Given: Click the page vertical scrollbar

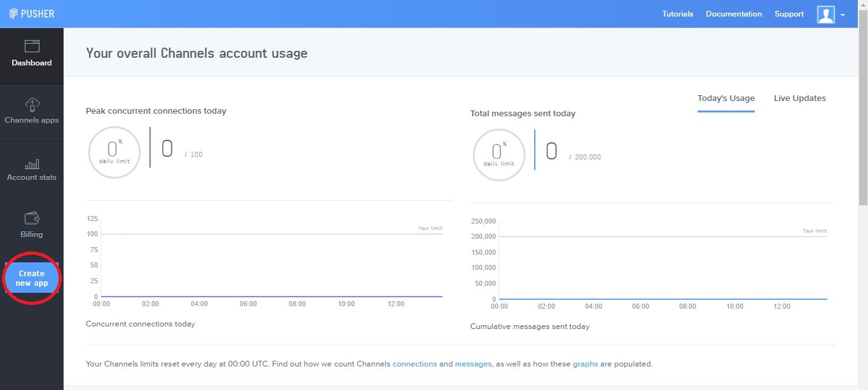Looking at the screenshot, I should tap(863, 108).
